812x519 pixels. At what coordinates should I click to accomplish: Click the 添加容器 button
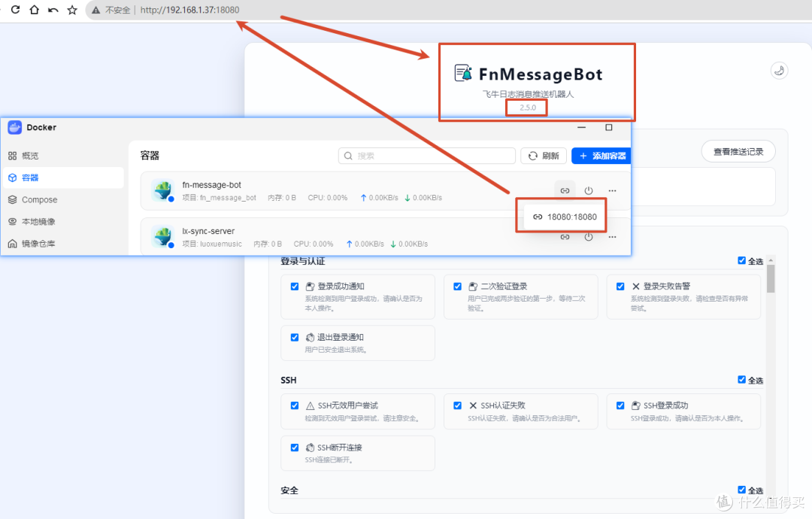click(601, 156)
